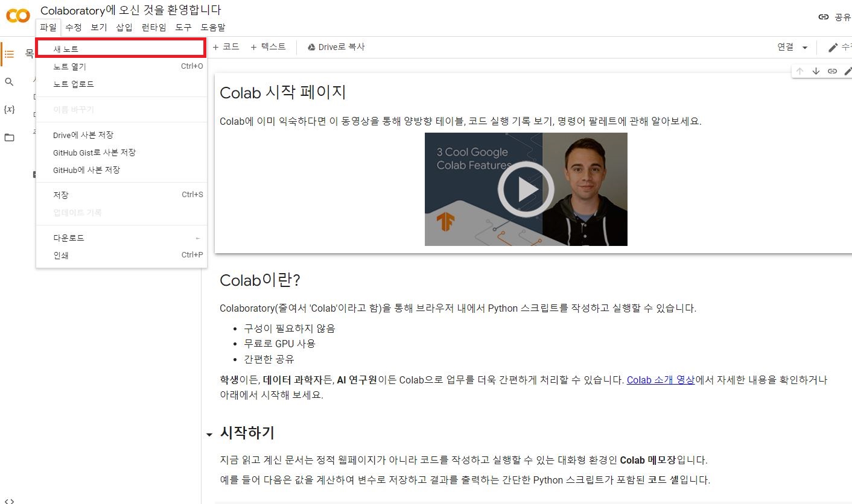Open the 보기 menu
852x504 pixels.
pyautogui.click(x=99, y=27)
